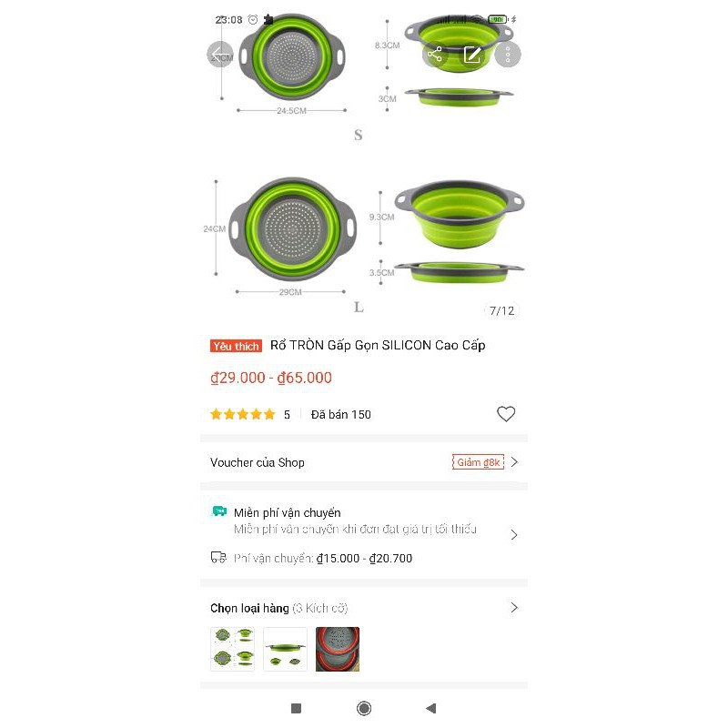Viewport: 728px width, 728px height.
Task: Tap the edit pencil icon
Action: (x=471, y=55)
